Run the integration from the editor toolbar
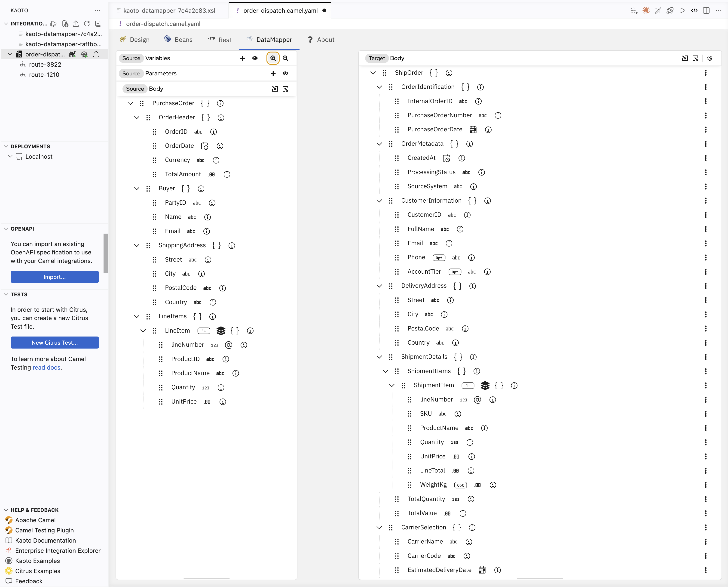The image size is (728, 587). coord(682,10)
